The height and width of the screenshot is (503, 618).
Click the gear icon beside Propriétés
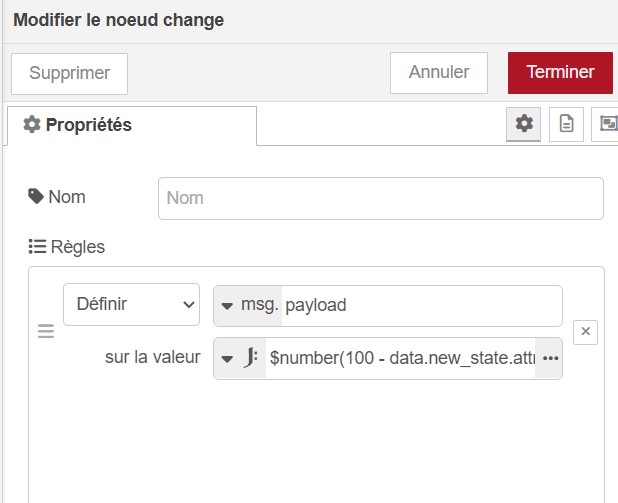(x=32, y=125)
